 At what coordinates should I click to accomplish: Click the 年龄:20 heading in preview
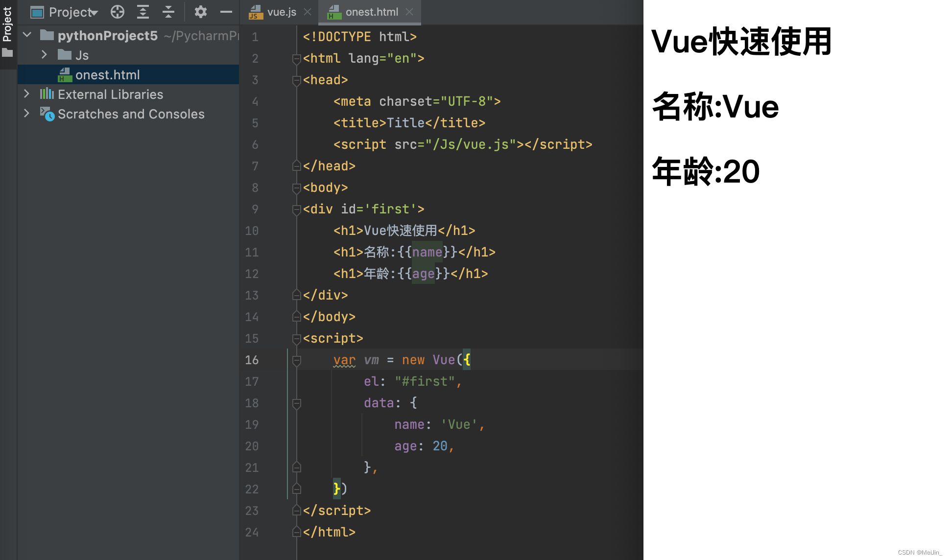coord(706,171)
